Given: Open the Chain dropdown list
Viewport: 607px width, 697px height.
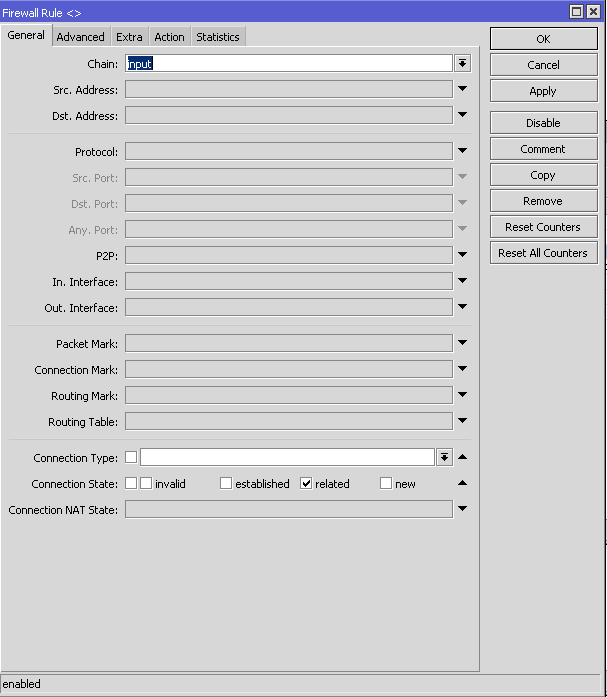Looking at the screenshot, I should 462,63.
